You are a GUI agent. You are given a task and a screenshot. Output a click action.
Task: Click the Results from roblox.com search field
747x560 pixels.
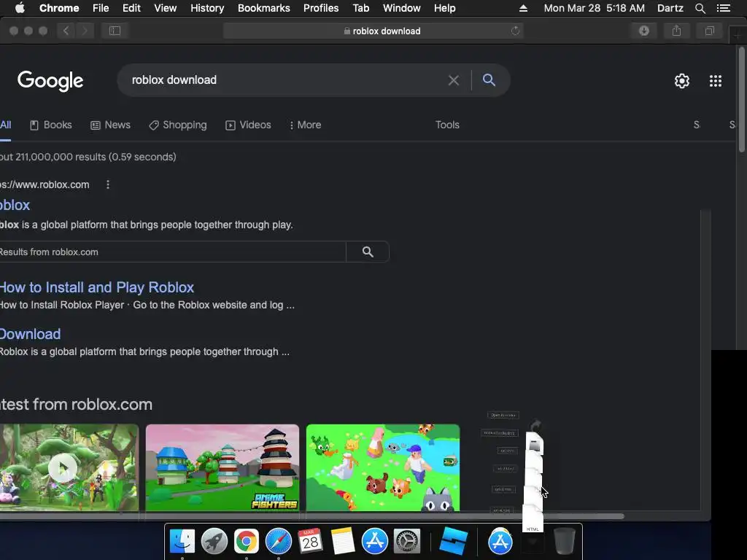(x=172, y=252)
